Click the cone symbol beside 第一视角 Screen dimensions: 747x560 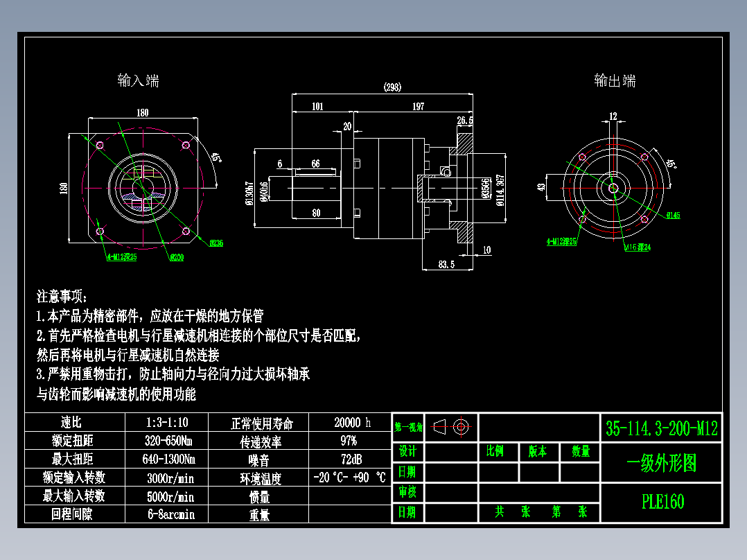coord(438,426)
